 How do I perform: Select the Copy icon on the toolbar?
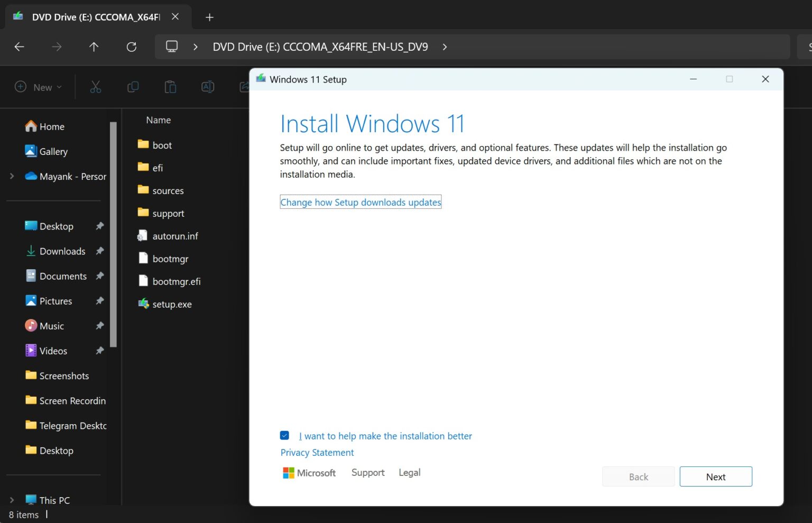(x=133, y=87)
